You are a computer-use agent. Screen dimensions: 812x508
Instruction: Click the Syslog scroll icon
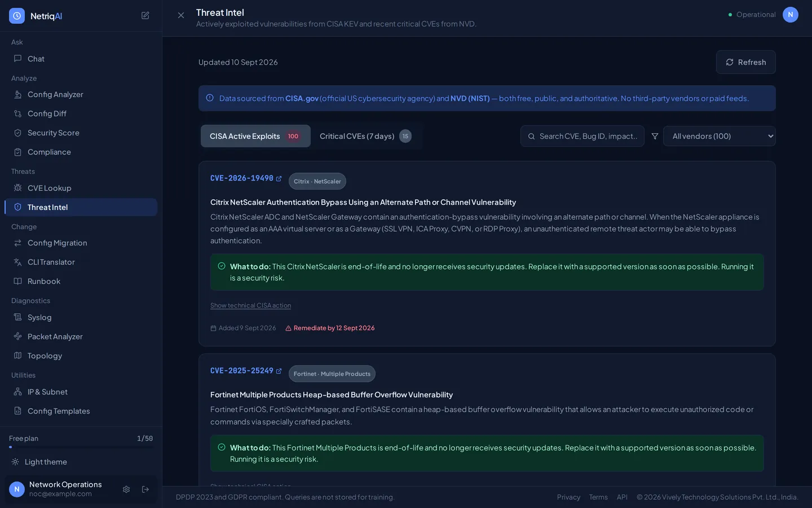pos(17,317)
